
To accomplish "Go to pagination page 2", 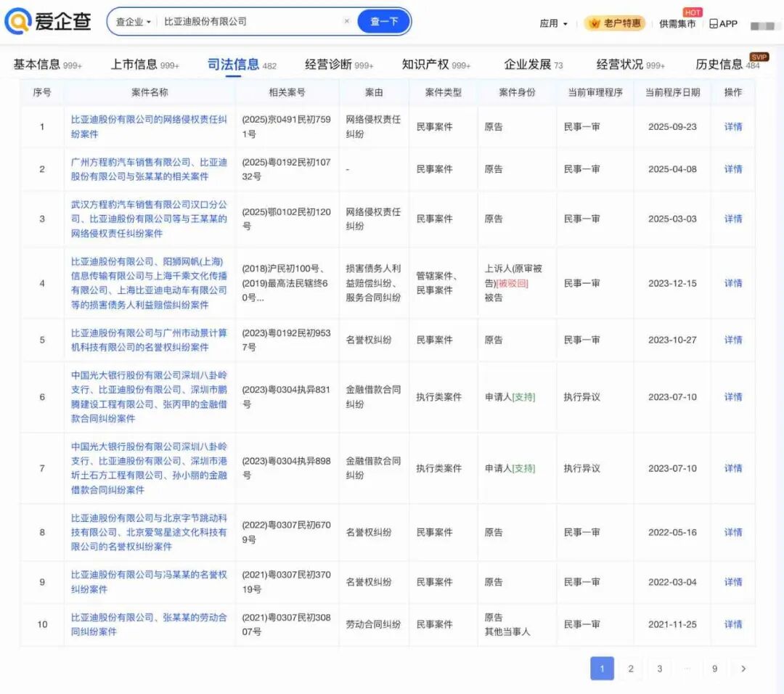I will pos(631,669).
